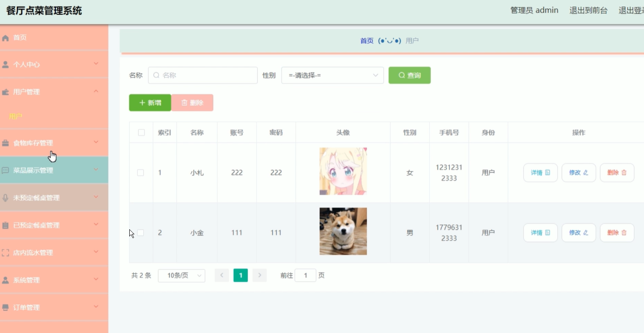Click the icon beside 订单管理
The image size is (644, 333).
[x=5, y=307]
